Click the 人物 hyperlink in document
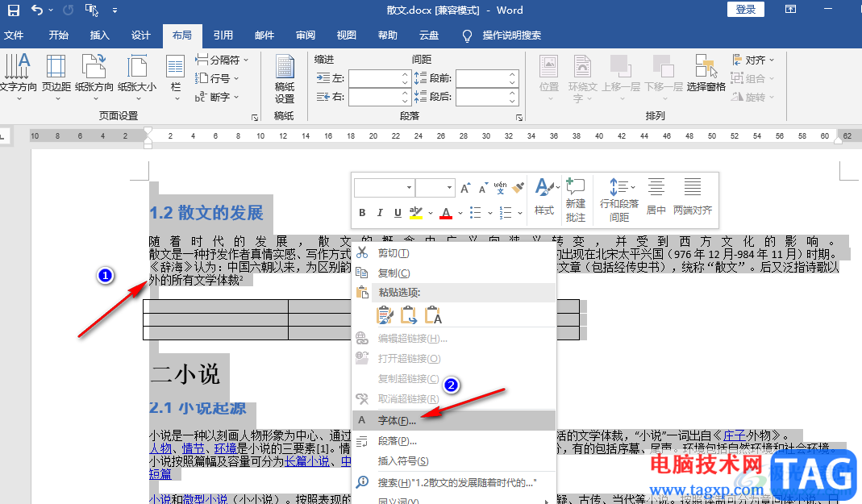The image size is (862, 504). (160, 448)
